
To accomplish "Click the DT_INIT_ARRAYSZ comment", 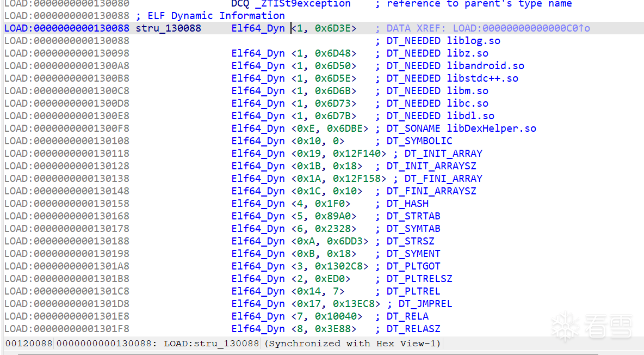I will (x=431, y=166).
